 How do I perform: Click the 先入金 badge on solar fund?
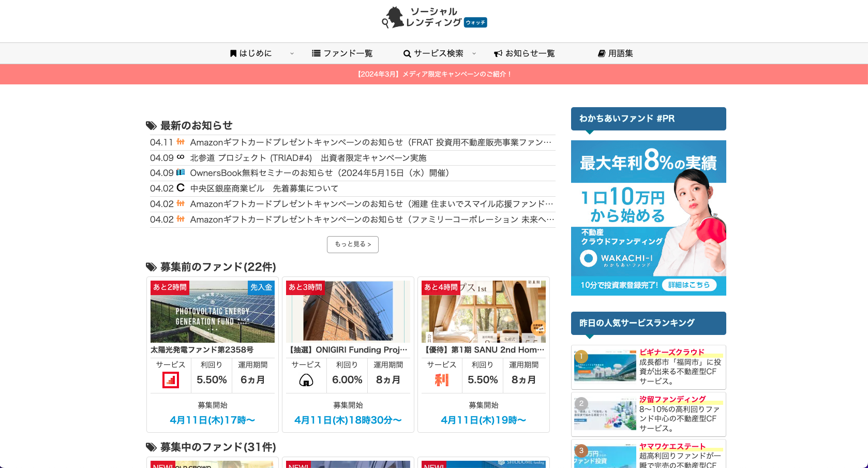pos(261,288)
